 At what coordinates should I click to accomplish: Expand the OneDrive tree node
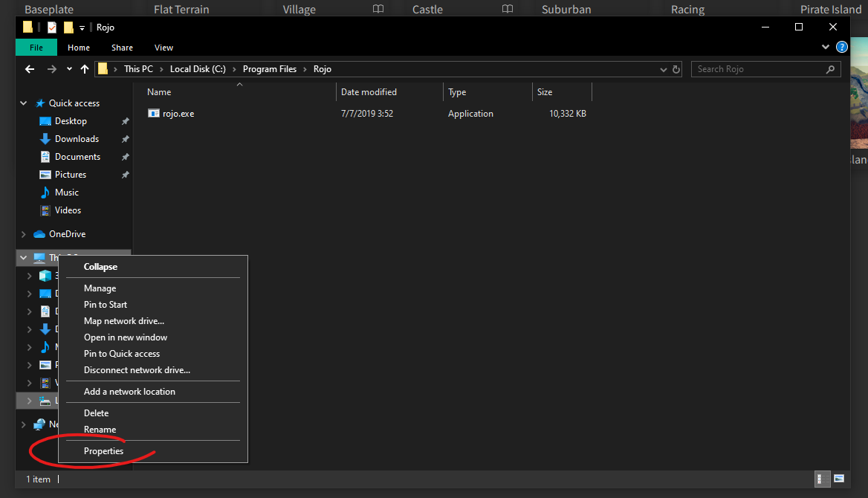pyautogui.click(x=23, y=234)
